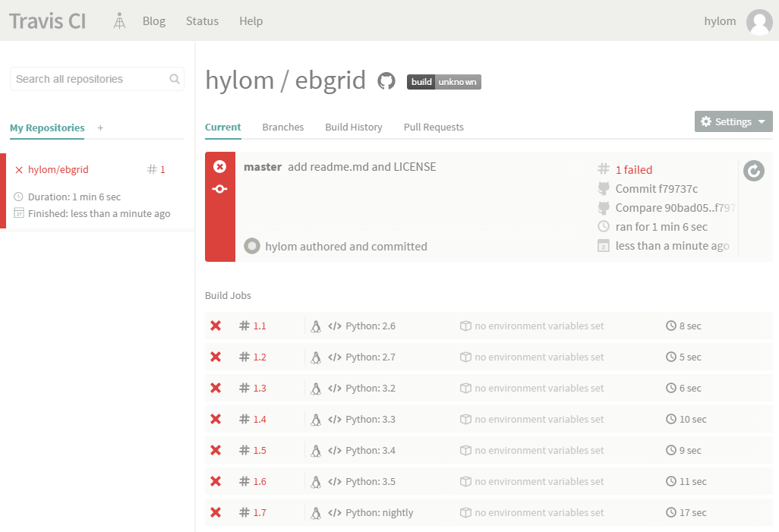Click the hash icon of job 1.3
The width and height of the screenshot is (779, 532).
point(244,388)
